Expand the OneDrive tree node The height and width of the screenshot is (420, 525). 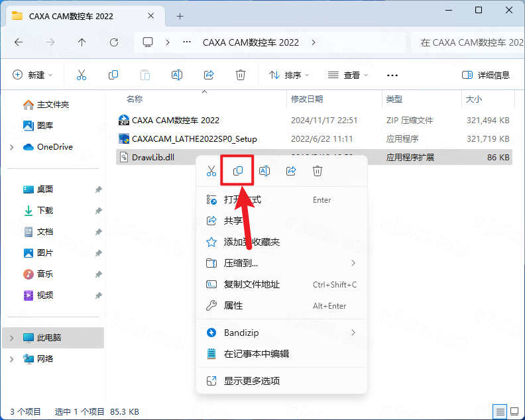[x=12, y=147]
